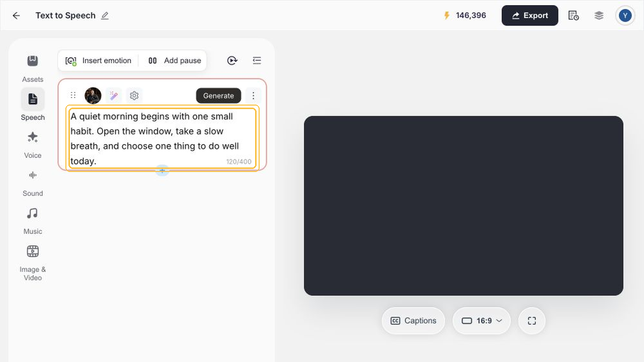Open the Music tab
The width and height of the screenshot is (644, 362).
point(33,220)
